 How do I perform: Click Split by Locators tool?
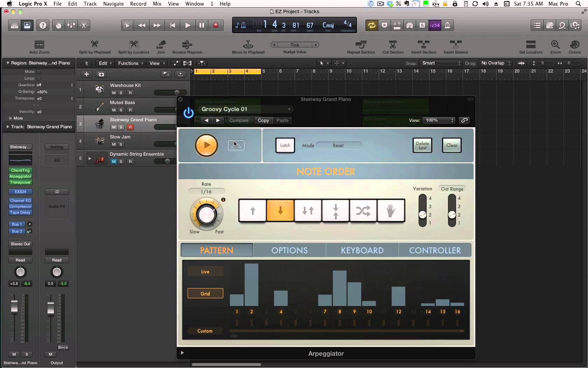(x=134, y=47)
